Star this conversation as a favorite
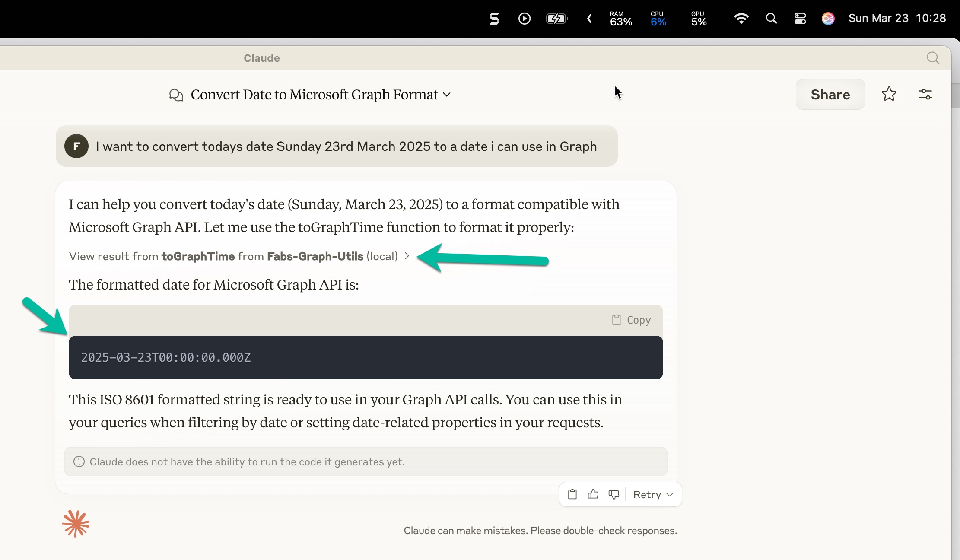Viewport: 960px width, 560px height. tap(889, 94)
